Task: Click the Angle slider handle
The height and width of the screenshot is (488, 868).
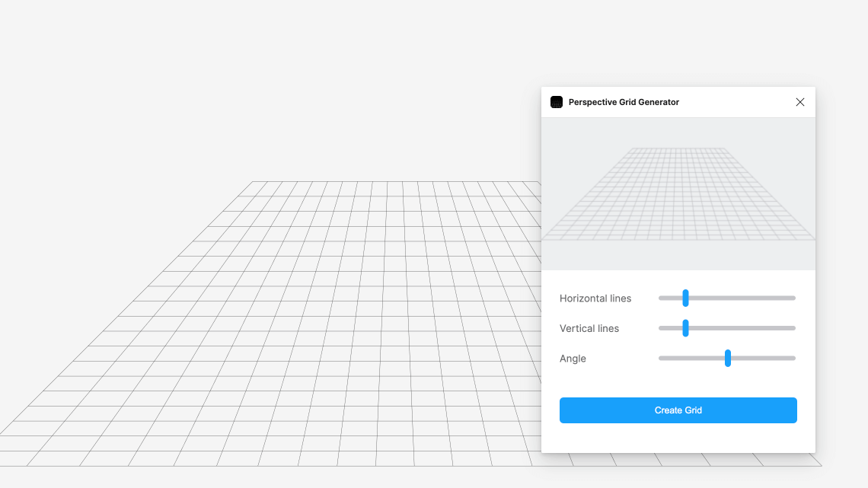Action: [728, 358]
